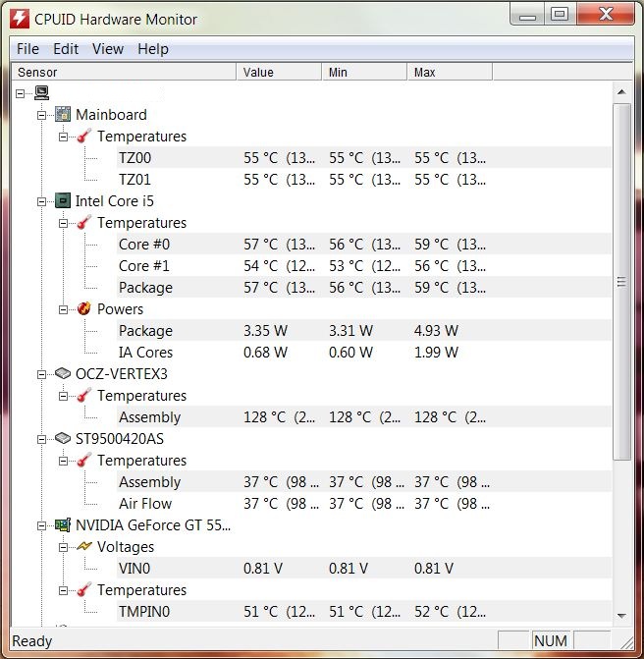The image size is (644, 659).
Task: Click the NVIDIA GeForce graphics card icon
Action: (x=63, y=524)
